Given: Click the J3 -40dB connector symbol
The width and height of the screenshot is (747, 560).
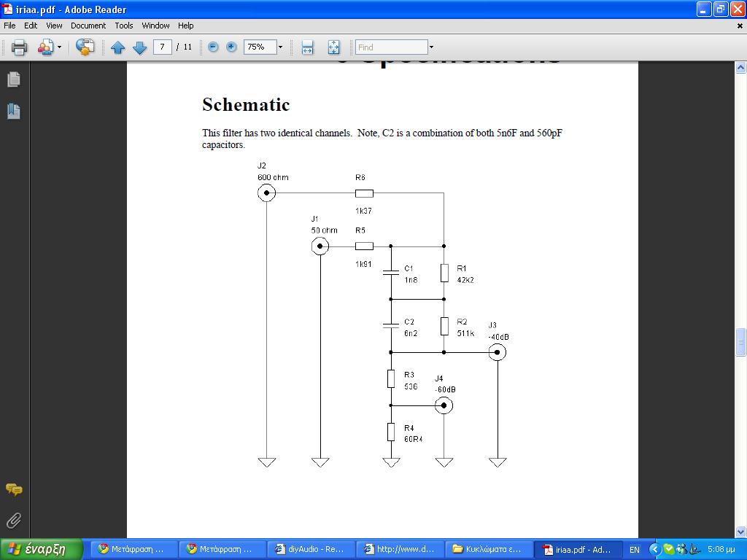Looking at the screenshot, I should tap(498, 352).
